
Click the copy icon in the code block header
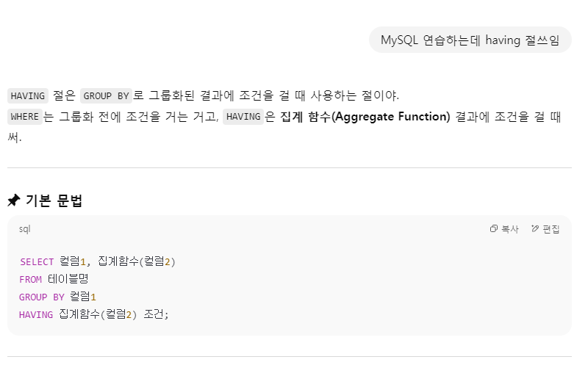click(493, 228)
